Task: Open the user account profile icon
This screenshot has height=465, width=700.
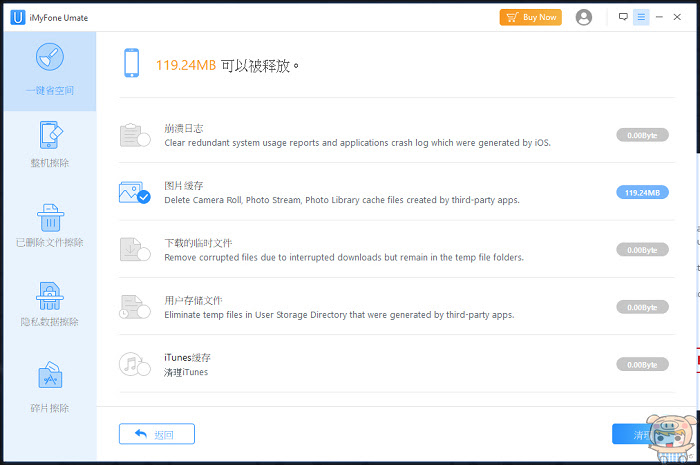Action: tap(583, 17)
